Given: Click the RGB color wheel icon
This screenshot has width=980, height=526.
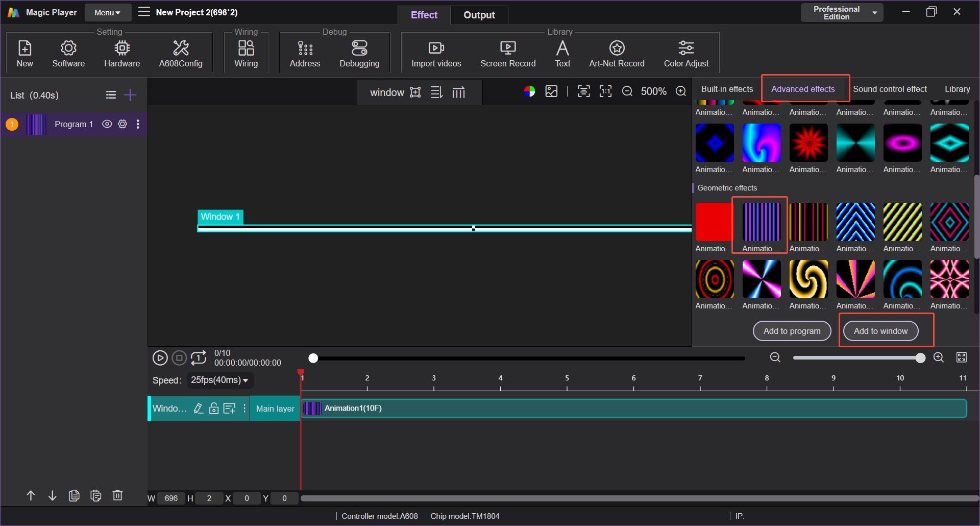Looking at the screenshot, I should tap(529, 91).
